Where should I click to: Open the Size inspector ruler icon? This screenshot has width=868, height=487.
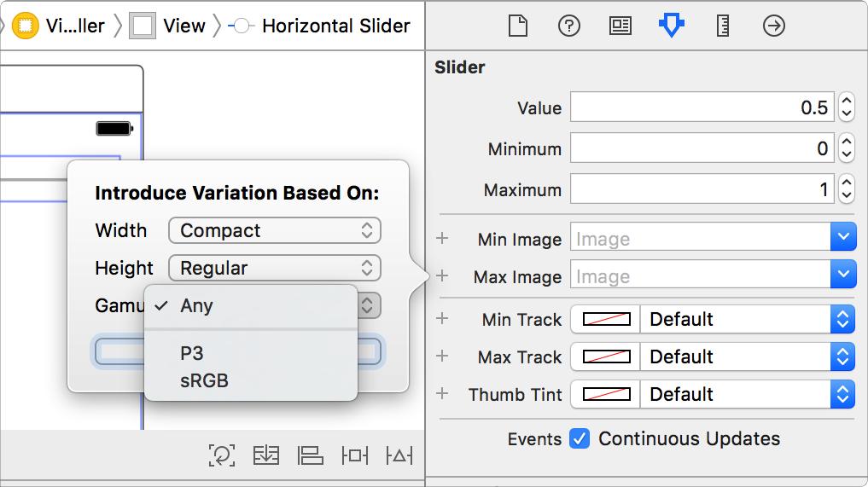coord(723,26)
